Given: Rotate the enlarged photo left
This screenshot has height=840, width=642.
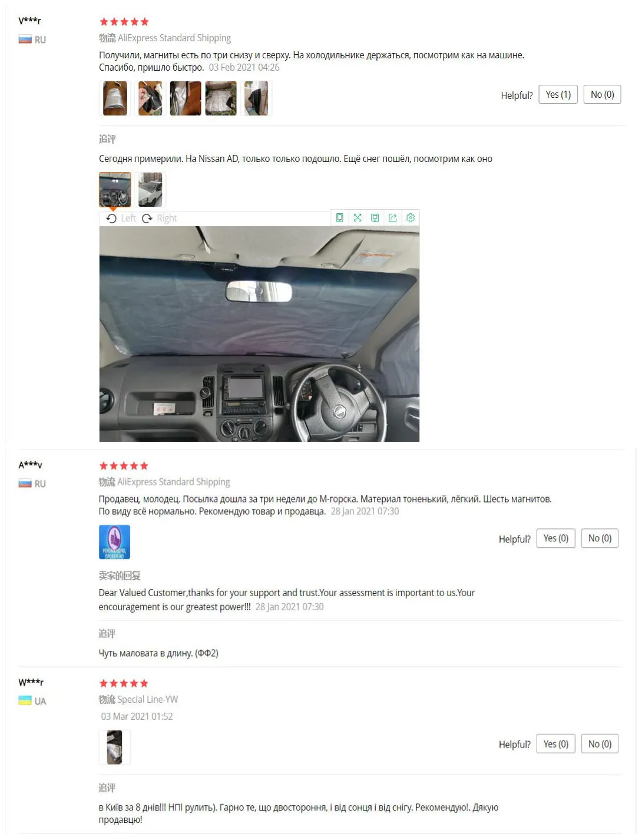Looking at the screenshot, I should tap(121, 218).
